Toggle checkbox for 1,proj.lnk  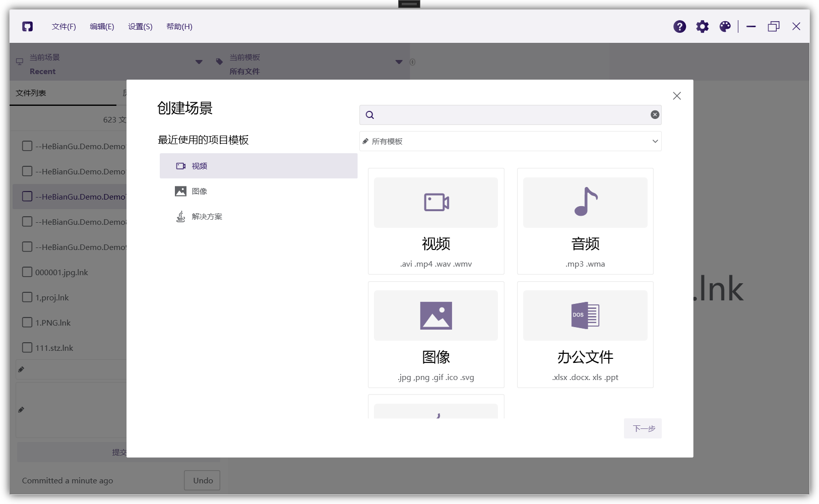(27, 297)
